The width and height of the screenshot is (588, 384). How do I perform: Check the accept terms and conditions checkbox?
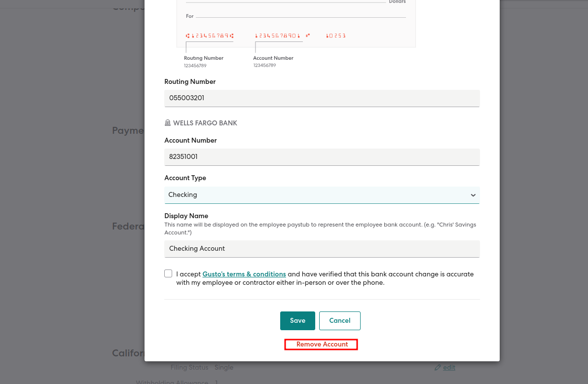pyautogui.click(x=168, y=273)
